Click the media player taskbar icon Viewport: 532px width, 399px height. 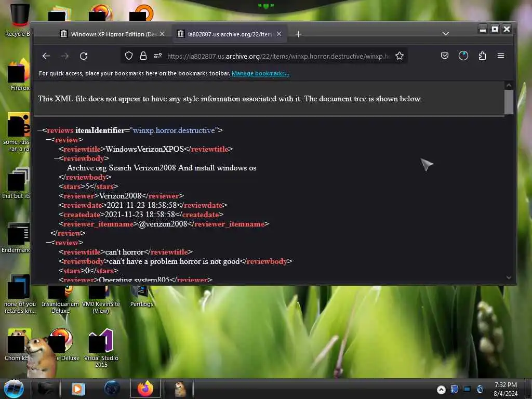(x=78, y=389)
